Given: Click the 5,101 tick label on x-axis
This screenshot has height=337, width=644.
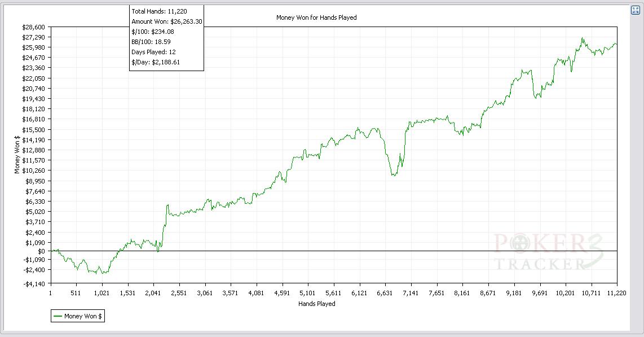Looking at the screenshot, I should pos(308,293).
